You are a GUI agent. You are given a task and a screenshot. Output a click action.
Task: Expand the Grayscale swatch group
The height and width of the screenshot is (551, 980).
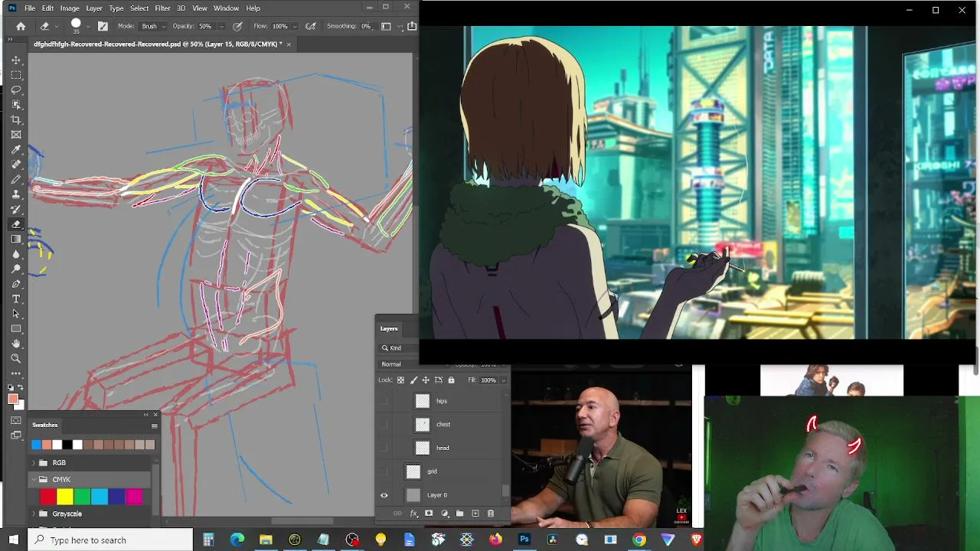(x=34, y=514)
